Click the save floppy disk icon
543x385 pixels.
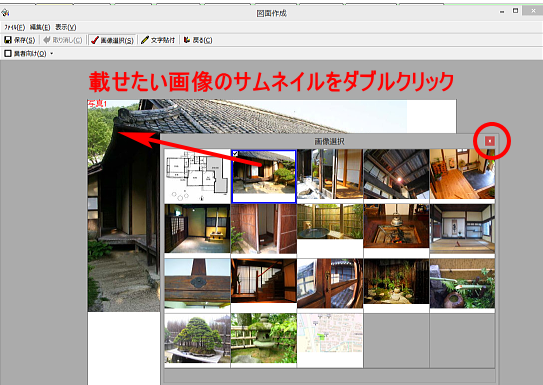tap(8, 40)
